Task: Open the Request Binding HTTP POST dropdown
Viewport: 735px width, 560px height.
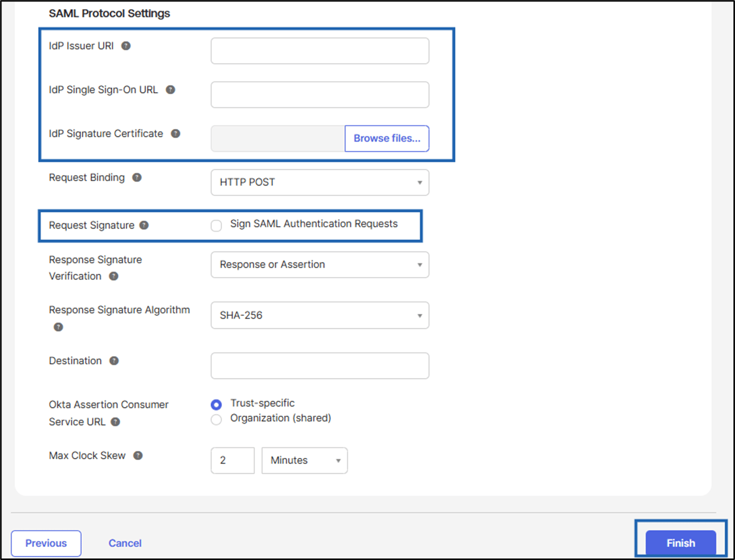Action: tap(320, 182)
